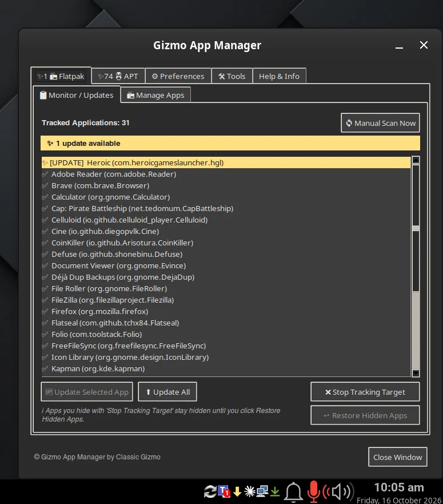
Task: Click Stop Tracking Target button
Action: 365,392
